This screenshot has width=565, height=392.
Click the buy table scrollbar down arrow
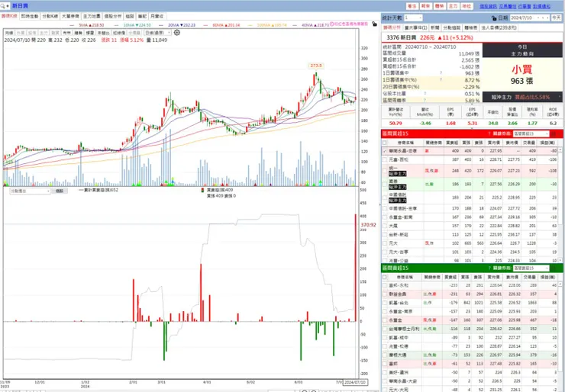560,260
